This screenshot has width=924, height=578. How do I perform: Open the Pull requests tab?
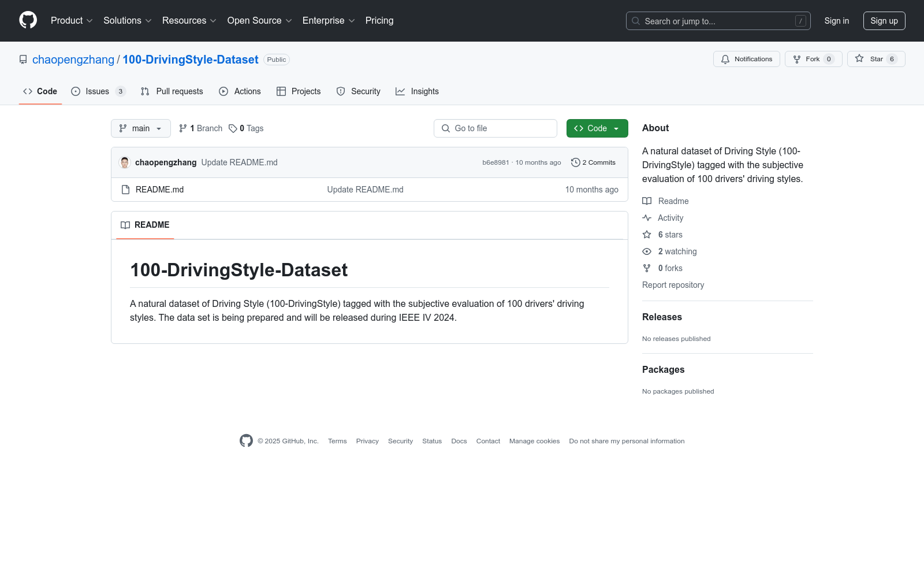click(172, 91)
